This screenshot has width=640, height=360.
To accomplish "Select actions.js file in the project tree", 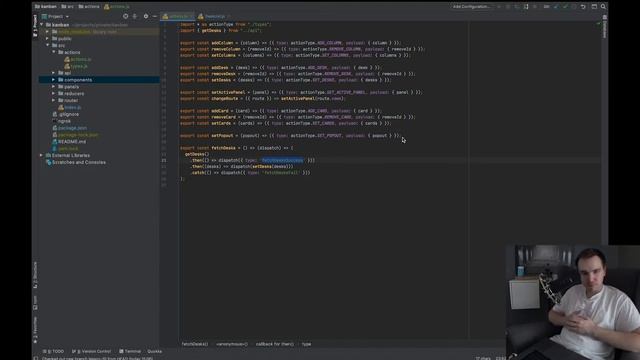I will [81, 59].
